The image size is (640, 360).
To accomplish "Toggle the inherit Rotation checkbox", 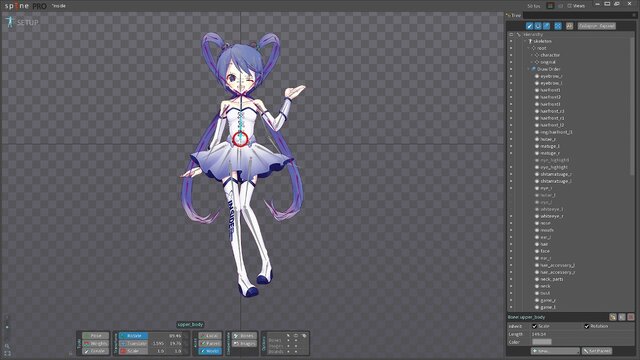I will click(x=587, y=326).
